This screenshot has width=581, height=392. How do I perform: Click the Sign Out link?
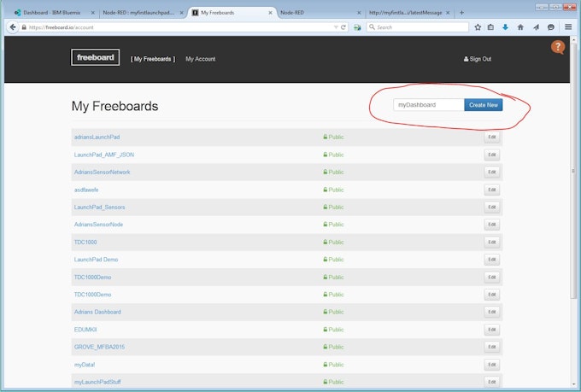[478, 59]
